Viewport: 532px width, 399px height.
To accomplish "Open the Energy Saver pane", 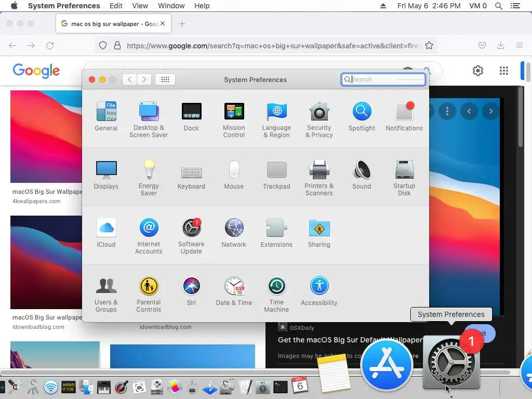I will tap(149, 178).
